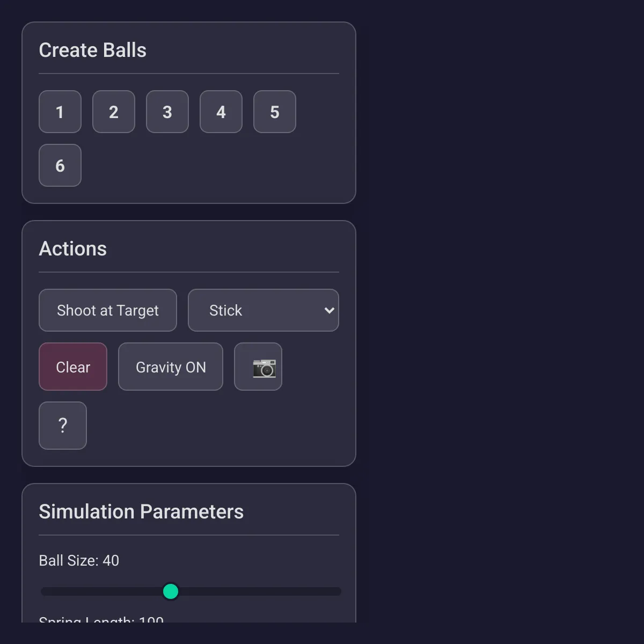This screenshot has height=644, width=644.
Task: Create three balls with button 3
Action: (x=167, y=112)
